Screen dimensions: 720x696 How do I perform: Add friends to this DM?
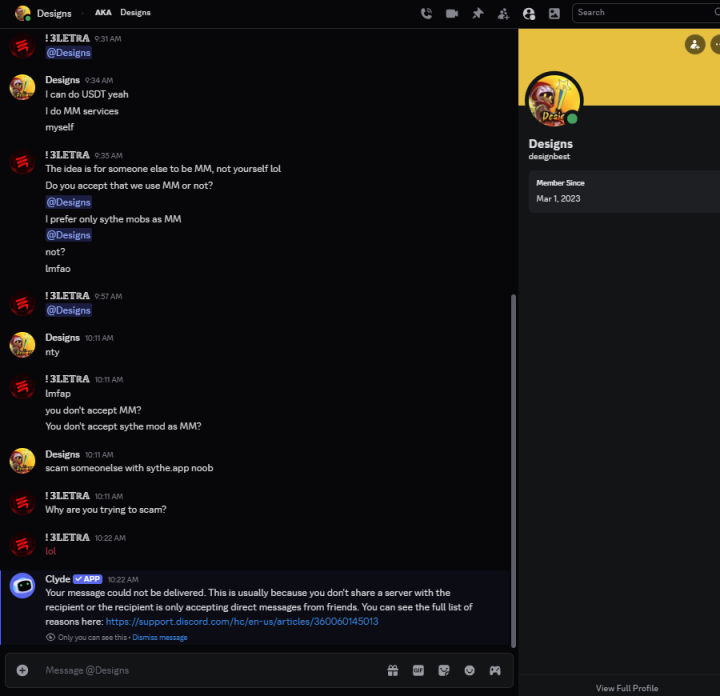point(503,13)
